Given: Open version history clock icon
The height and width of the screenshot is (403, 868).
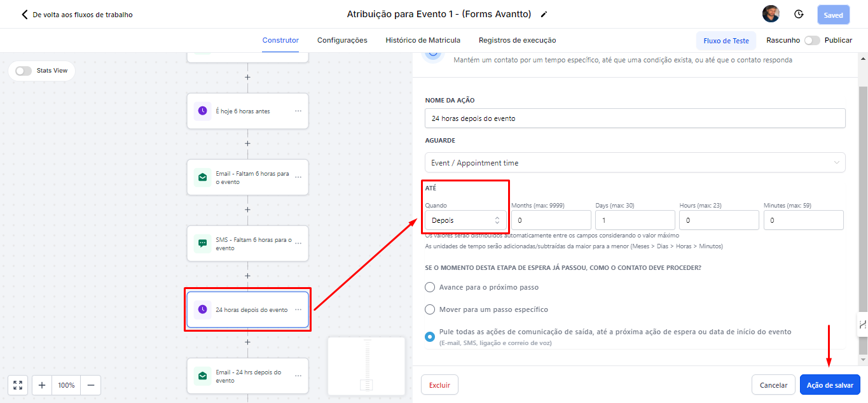Looking at the screenshot, I should [x=799, y=14].
